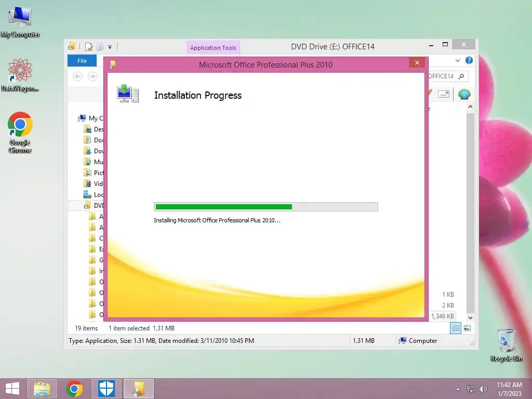Click DVD drive icon in Explorer title bar
This screenshot has width=532, height=399.
click(72, 46)
